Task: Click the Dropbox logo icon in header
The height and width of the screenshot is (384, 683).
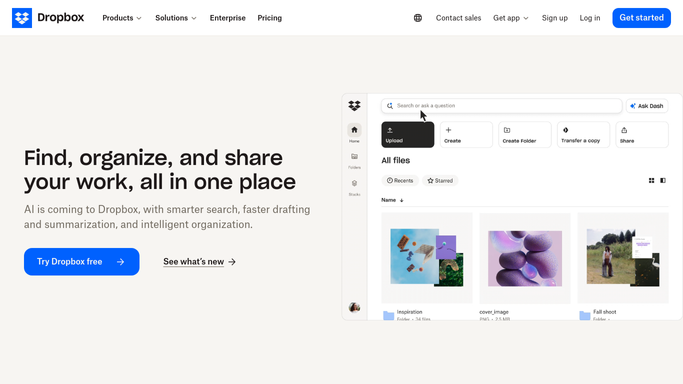Action: pos(22,18)
